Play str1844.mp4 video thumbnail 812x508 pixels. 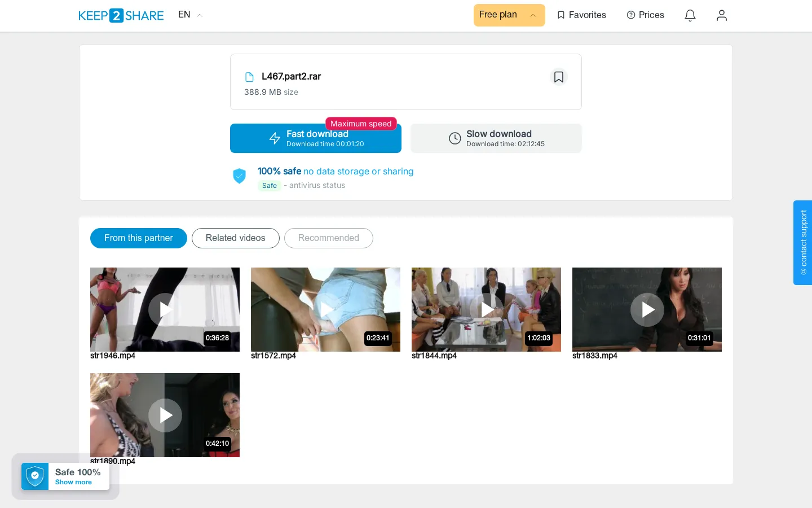click(486, 309)
